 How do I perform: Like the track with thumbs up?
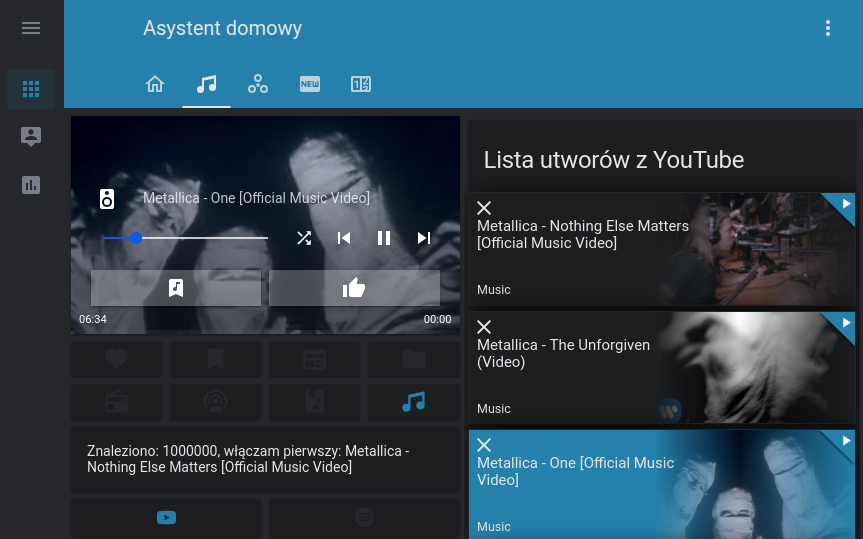[354, 287]
